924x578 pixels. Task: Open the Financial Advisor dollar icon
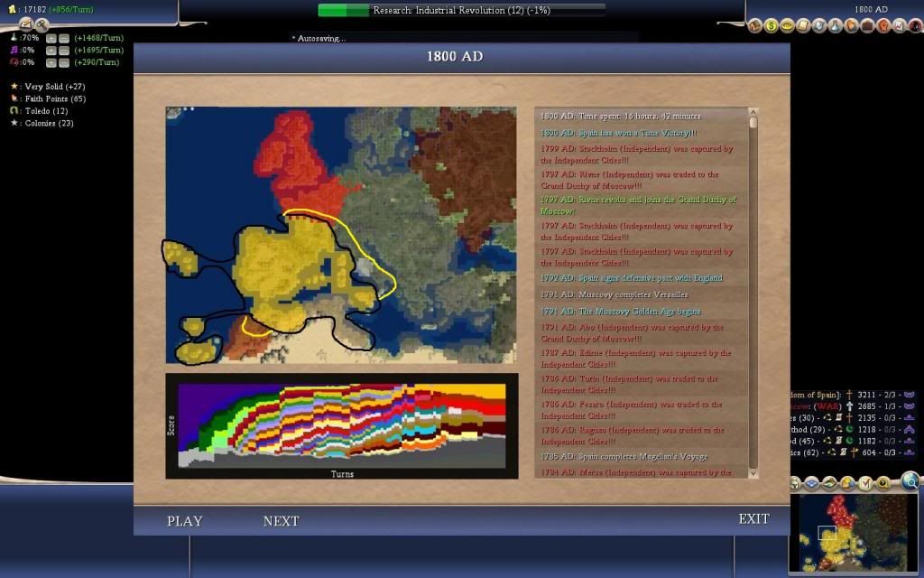pyautogui.click(x=772, y=25)
